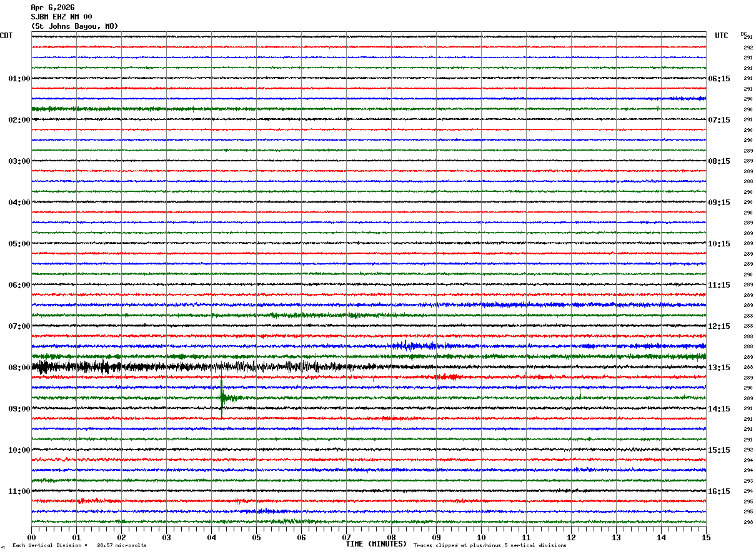The height and width of the screenshot is (554, 756).
Task: Click the 09:00 CDT time label
Action: click(19, 409)
